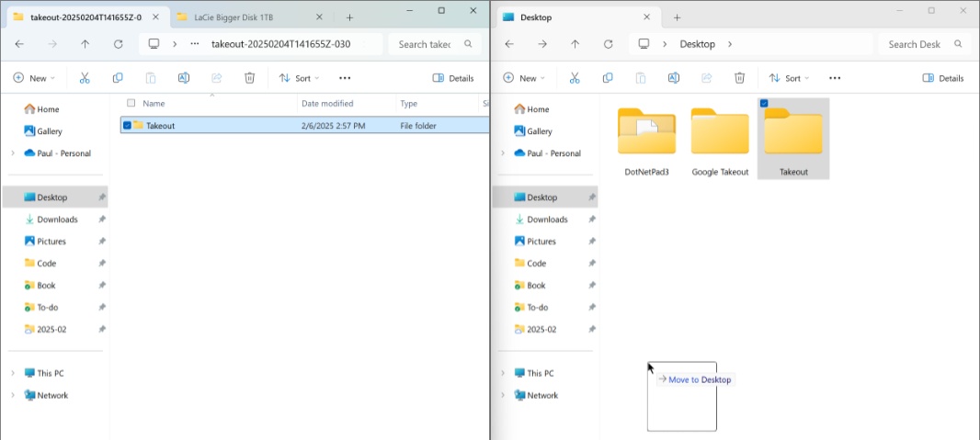980x440 pixels.
Task: Go up one level in Desktop window
Action: click(575, 44)
